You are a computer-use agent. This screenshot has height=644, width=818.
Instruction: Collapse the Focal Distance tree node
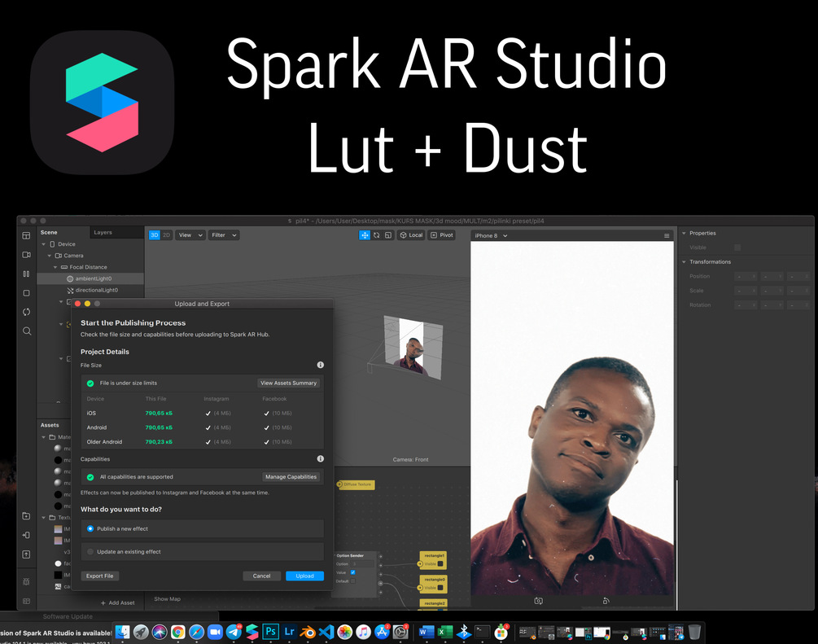tap(55, 267)
